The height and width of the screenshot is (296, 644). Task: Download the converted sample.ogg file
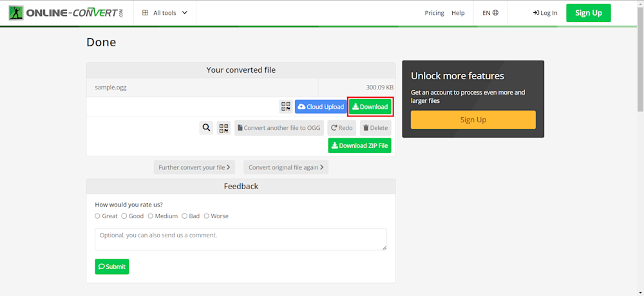pyautogui.click(x=370, y=107)
